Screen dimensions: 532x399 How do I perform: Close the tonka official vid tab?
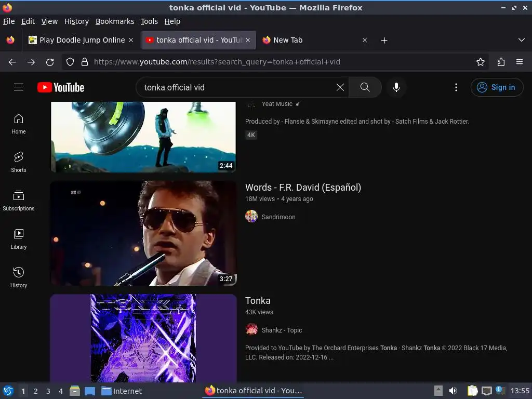point(248,40)
